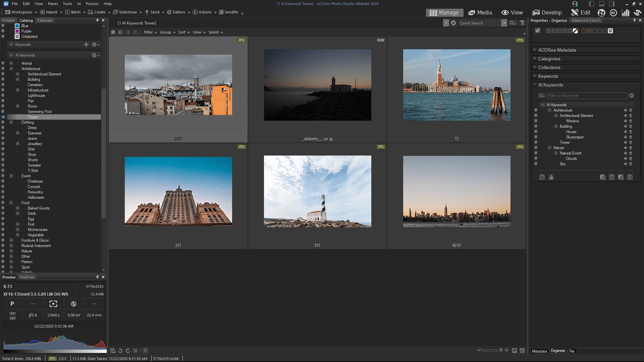Open Manage mode button

(444, 12)
